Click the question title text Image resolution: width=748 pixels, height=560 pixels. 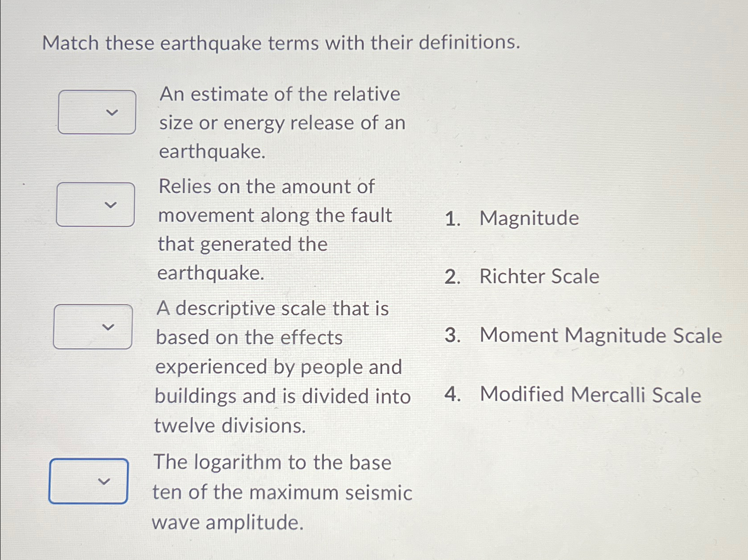point(281,43)
